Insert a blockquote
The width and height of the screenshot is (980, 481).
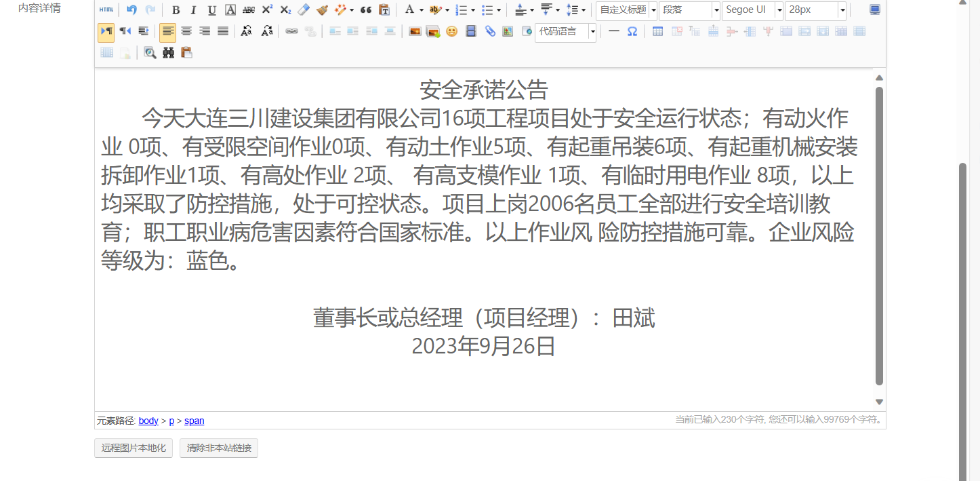(x=366, y=10)
